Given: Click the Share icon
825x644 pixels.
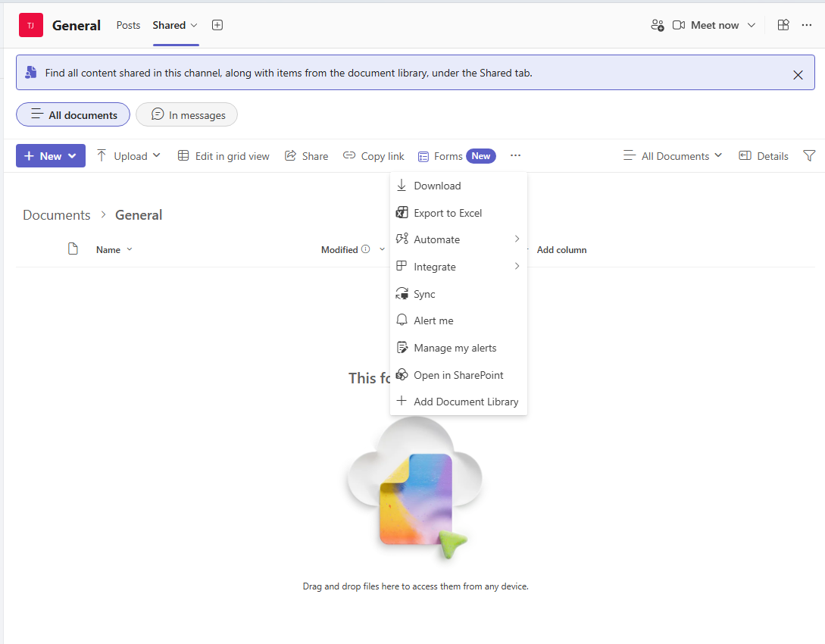Looking at the screenshot, I should coord(291,155).
